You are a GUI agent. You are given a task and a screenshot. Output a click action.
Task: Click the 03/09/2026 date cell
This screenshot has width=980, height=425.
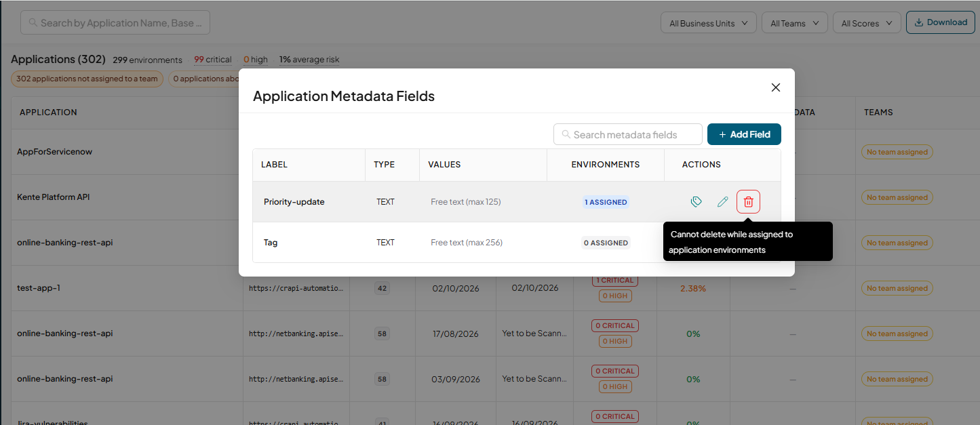pos(456,379)
